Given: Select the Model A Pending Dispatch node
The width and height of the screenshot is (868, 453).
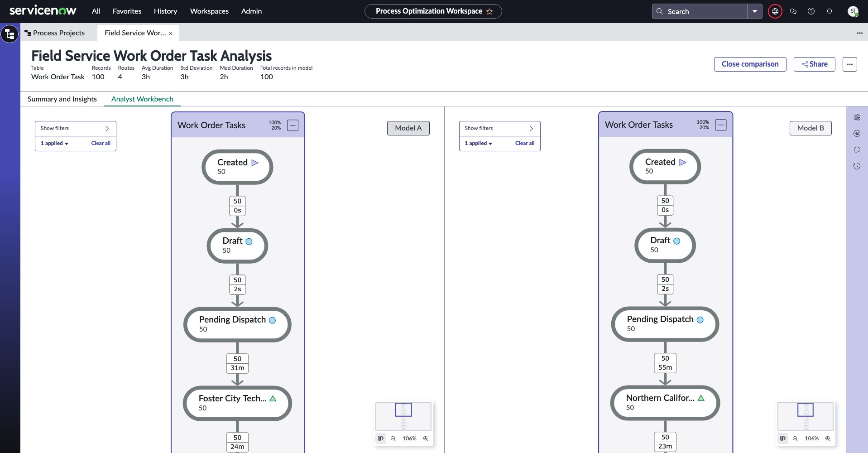Looking at the screenshot, I should tap(237, 324).
